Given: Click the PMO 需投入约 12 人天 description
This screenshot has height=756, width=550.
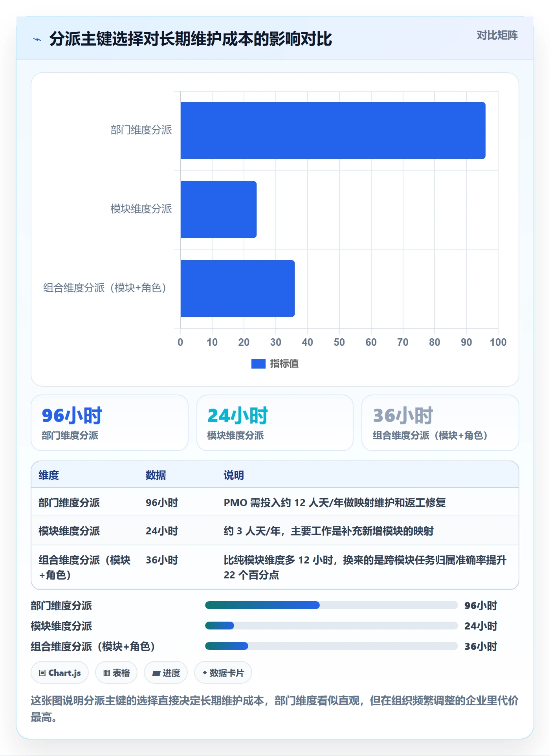Looking at the screenshot, I should 335,503.
